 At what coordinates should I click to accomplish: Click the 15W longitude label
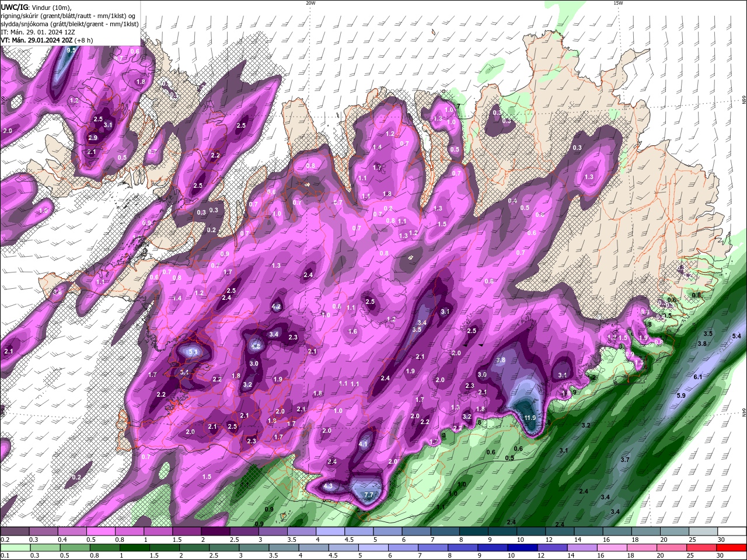618,3
